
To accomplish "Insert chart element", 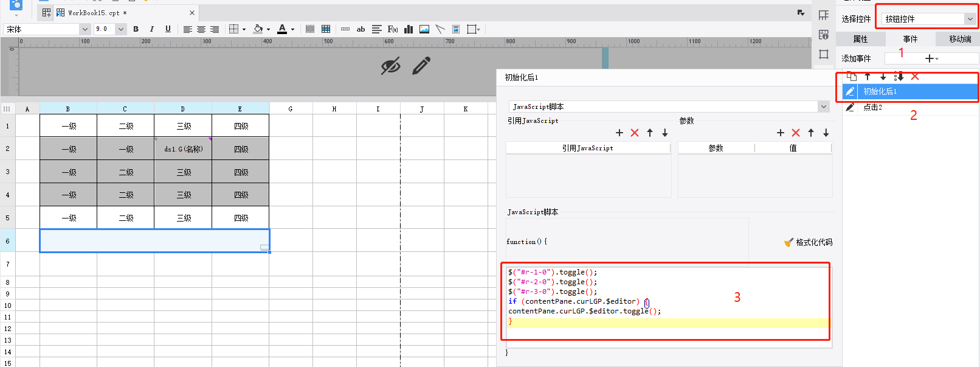I will [409, 29].
